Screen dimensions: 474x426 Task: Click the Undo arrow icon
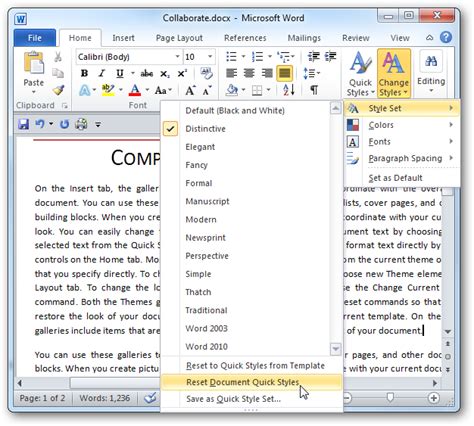(x=40, y=124)
